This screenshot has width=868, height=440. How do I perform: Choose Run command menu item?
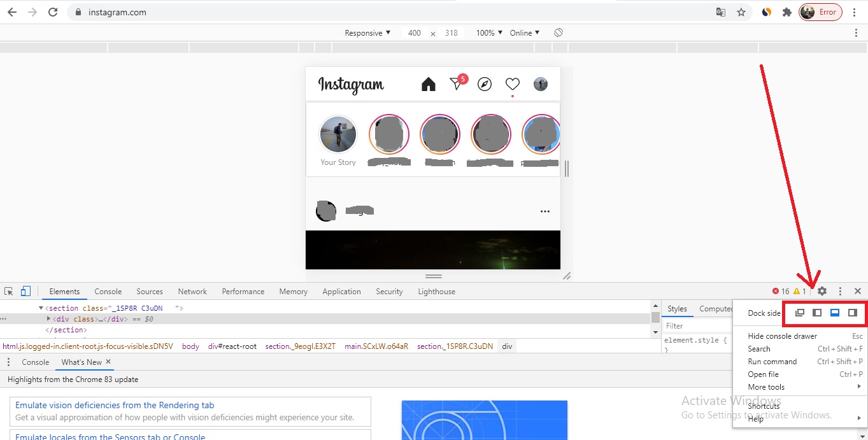(799, 361)
